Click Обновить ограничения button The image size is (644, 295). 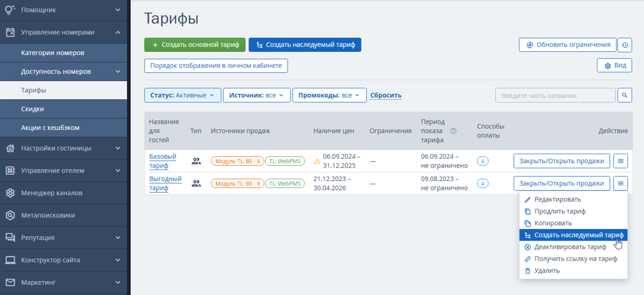coord(567,45)
